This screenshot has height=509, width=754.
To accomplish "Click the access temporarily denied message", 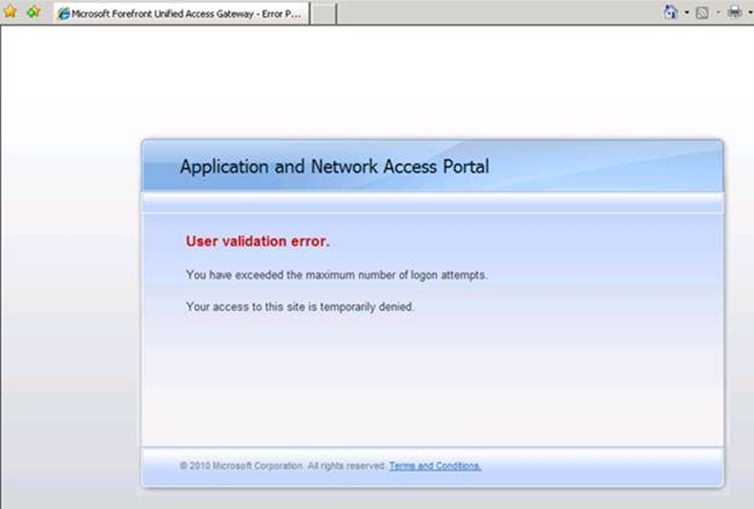I will click(299, 307).
